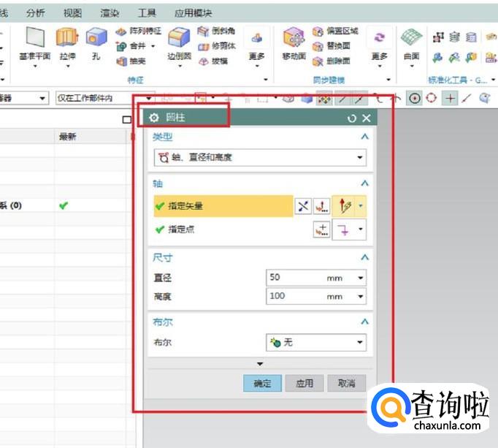Switch to the 应用模块 tab

[x=193, y=13]
